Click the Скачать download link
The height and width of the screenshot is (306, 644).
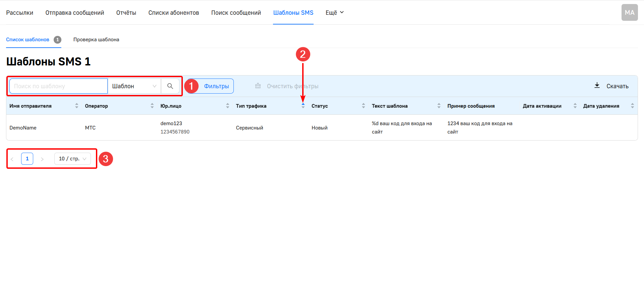coord(617,86)
